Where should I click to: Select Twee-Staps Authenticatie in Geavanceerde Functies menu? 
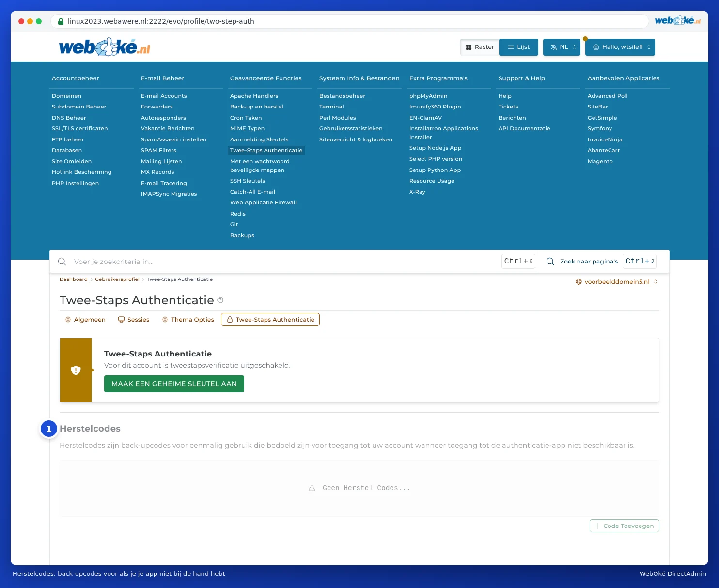point(266,150)
